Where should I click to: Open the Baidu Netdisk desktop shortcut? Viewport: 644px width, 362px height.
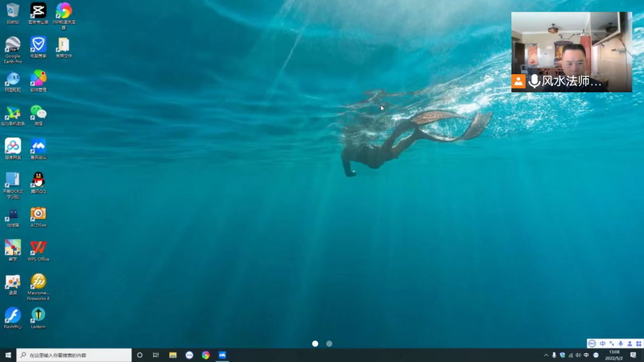[13, 149]
